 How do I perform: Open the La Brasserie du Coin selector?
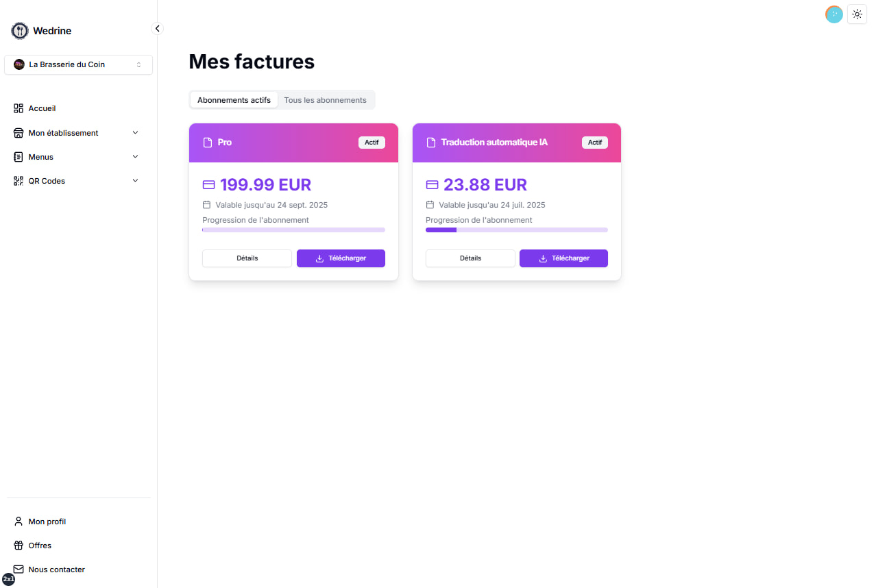pyautogui.click(x=78, y=64)
